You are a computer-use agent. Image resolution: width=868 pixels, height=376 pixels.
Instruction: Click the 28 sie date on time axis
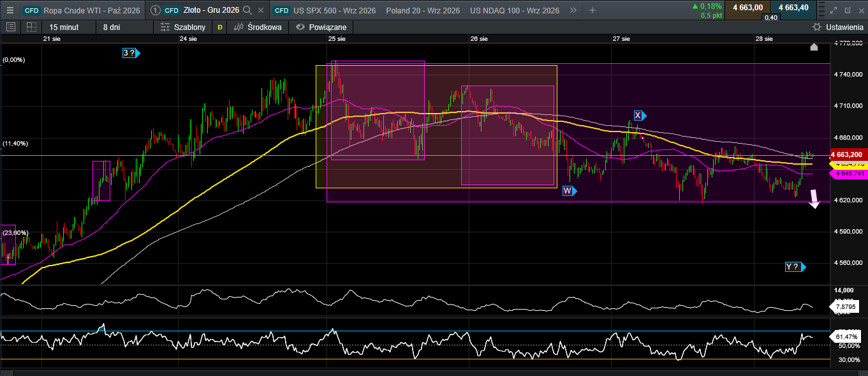(764, 39)
